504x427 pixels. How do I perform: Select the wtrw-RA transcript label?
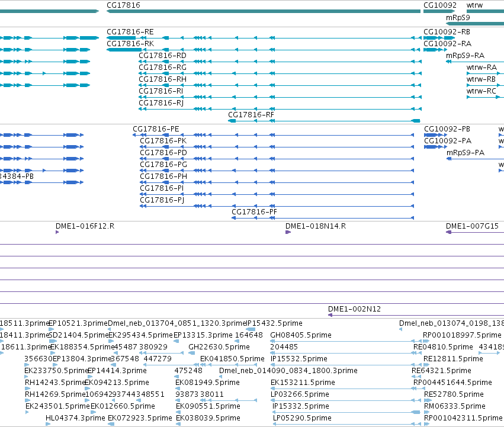click(x=482, y=68)
